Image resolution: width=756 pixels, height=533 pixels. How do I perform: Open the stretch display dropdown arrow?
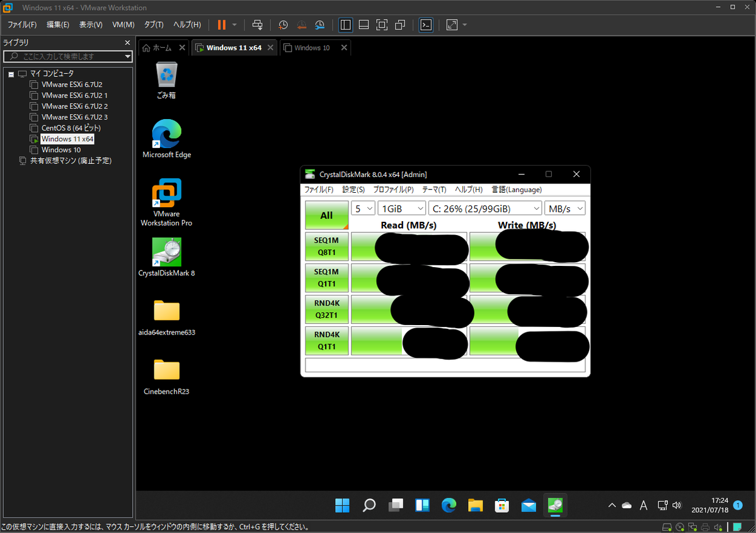pyautogui.click(x=465, y=25)
